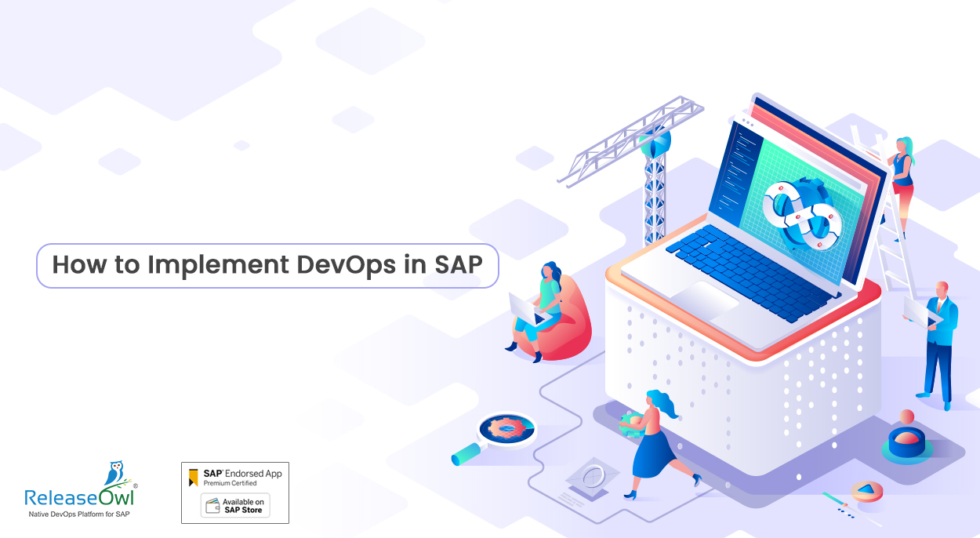Click the pie chart disc with arrow
Screen dimensions: 980x538
(x=866, y=492)
